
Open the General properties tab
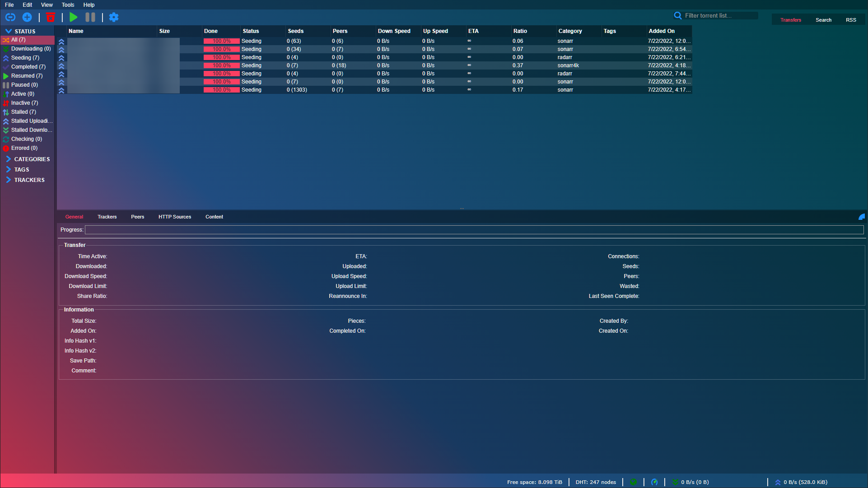[x=74, y=217]
